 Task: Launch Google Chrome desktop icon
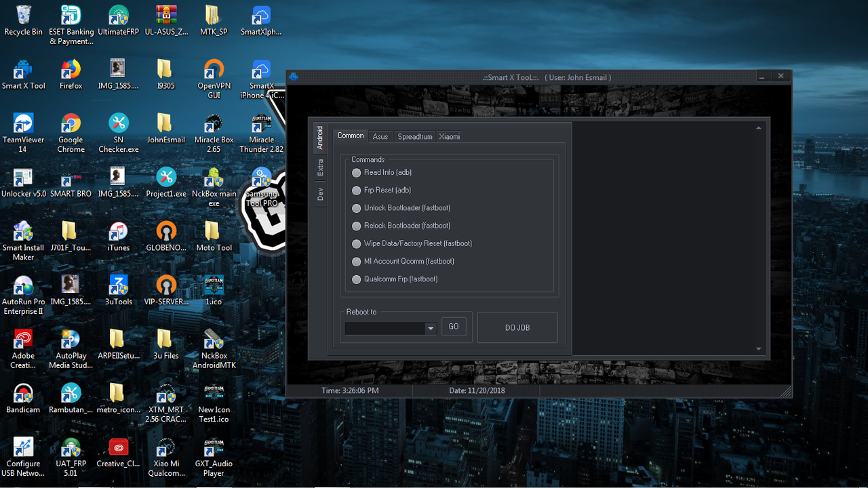71,133
